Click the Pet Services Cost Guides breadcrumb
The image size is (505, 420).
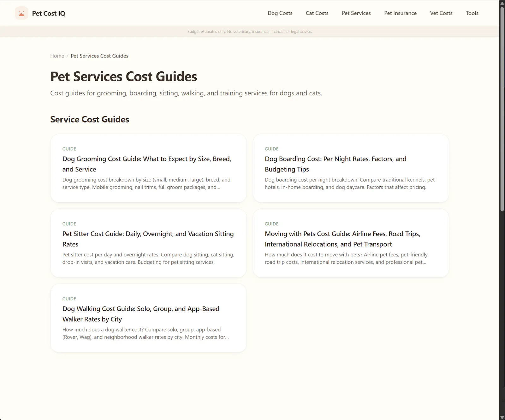pos(99,56)
